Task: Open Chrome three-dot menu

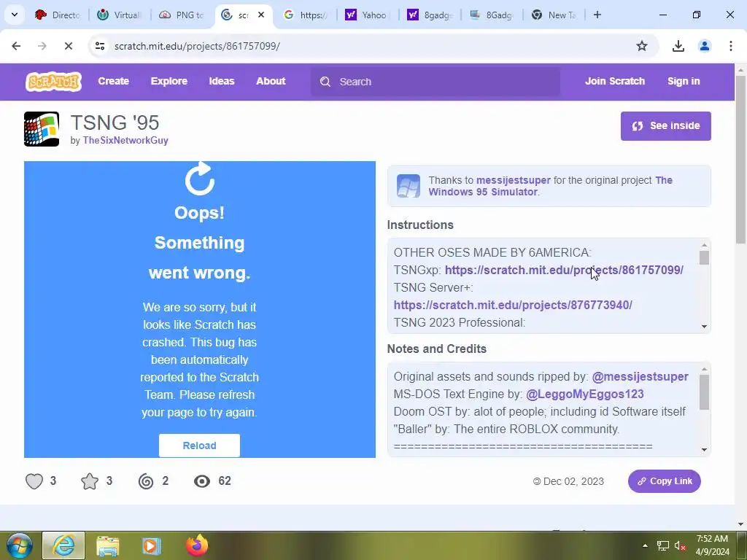Action: (x=731, y=46)
